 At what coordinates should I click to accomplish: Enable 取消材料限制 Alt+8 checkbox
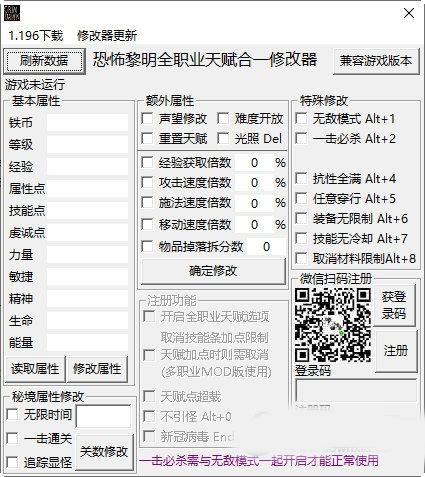tap(301, 258)
